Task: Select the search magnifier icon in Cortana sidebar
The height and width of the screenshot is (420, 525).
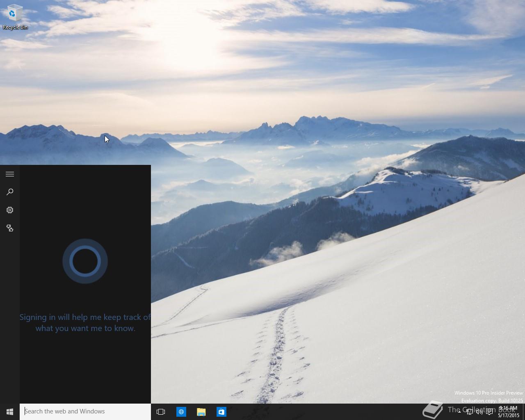Action: coord(10,192)
